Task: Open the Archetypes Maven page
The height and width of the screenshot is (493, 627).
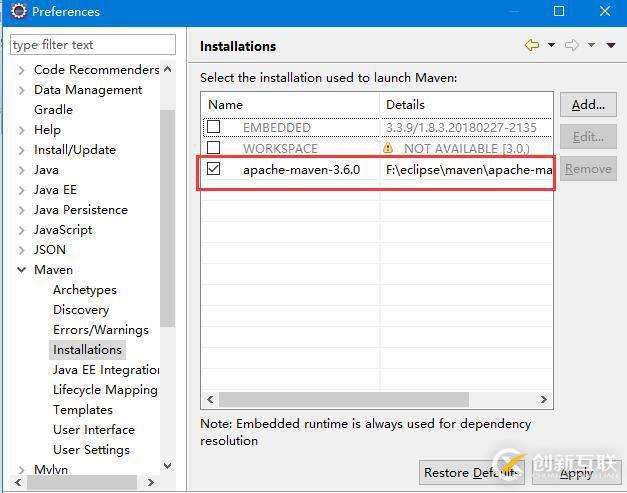Action: click(85, 289)
